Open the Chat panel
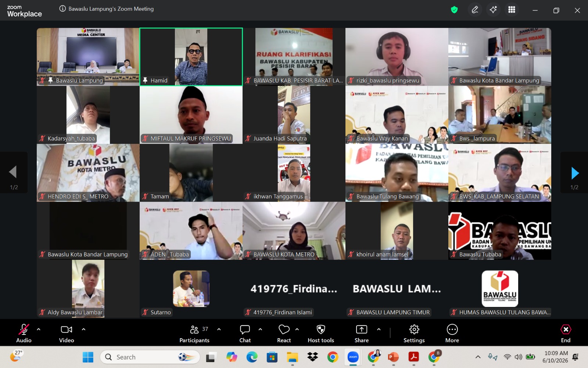The image size is (588, 368). 245,333
